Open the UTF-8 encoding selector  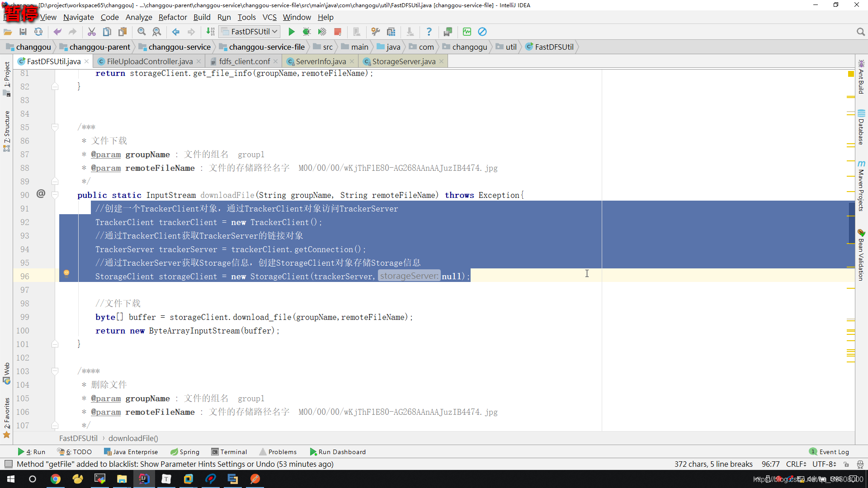pos(824,464)
